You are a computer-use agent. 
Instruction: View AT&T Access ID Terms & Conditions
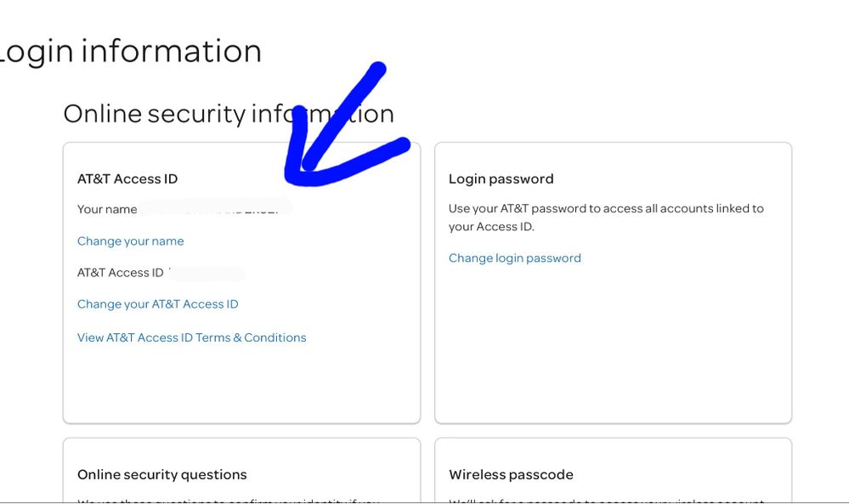pos(191,337)
